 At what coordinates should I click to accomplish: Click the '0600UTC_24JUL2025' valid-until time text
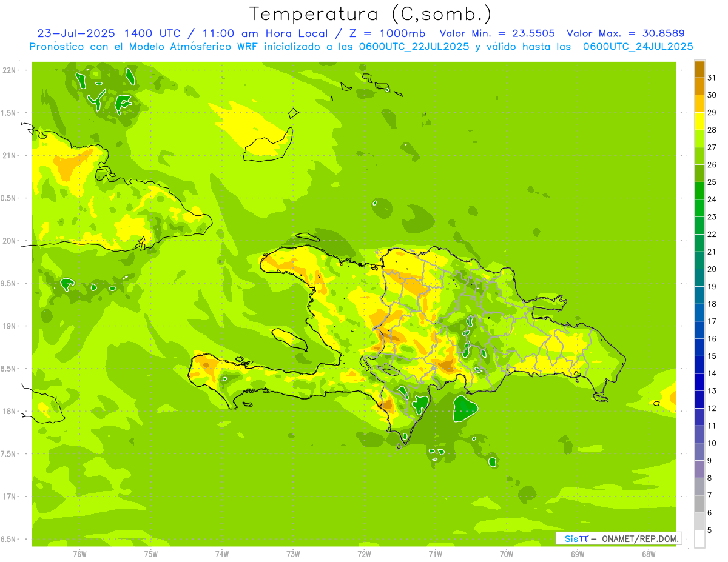point(638,46)
